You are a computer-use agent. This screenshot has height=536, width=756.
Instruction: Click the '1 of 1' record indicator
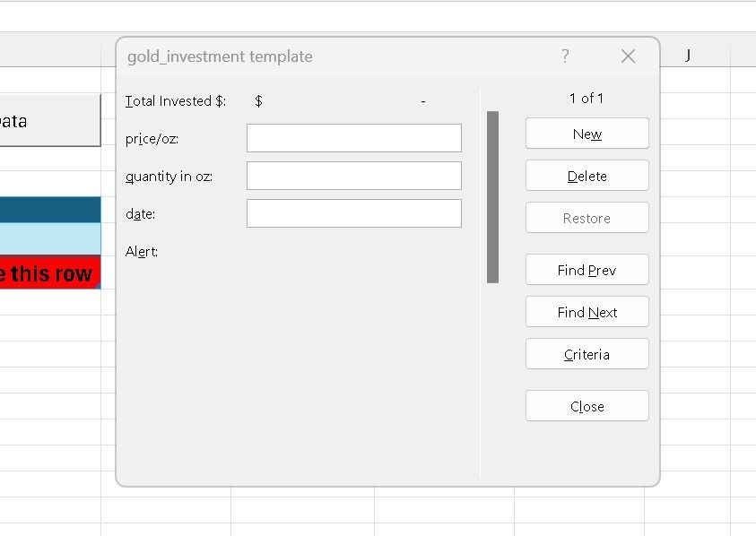pos(587,99)
